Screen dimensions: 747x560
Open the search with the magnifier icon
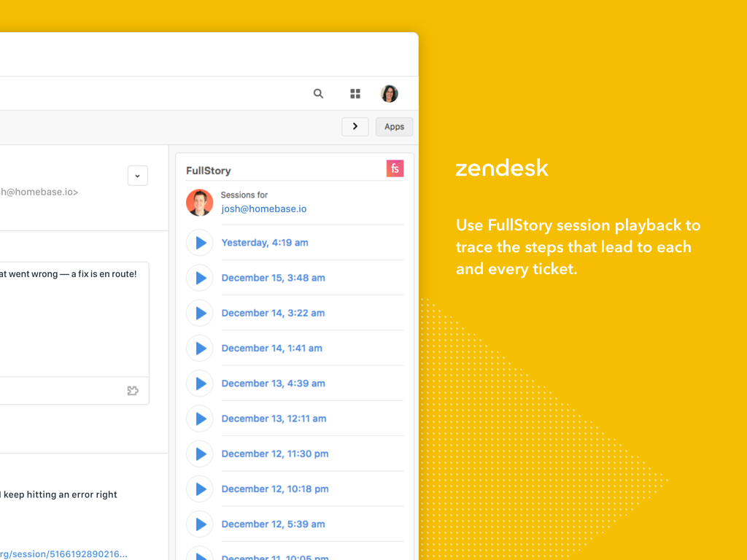click(x=318, y=93)
